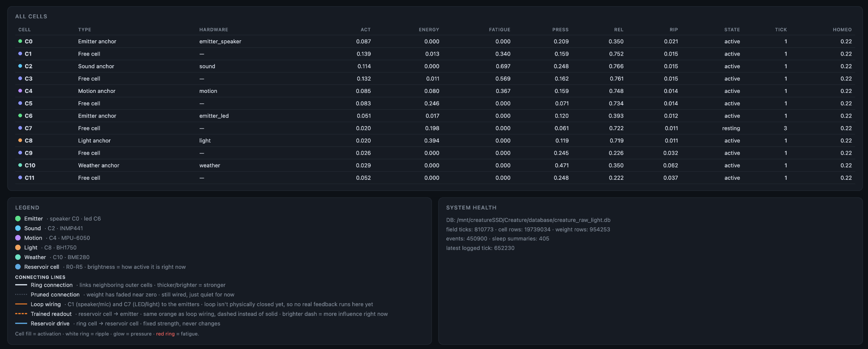868x349 pixels.
Task: Click the FATIGUE column header
Action: point(500,30)
